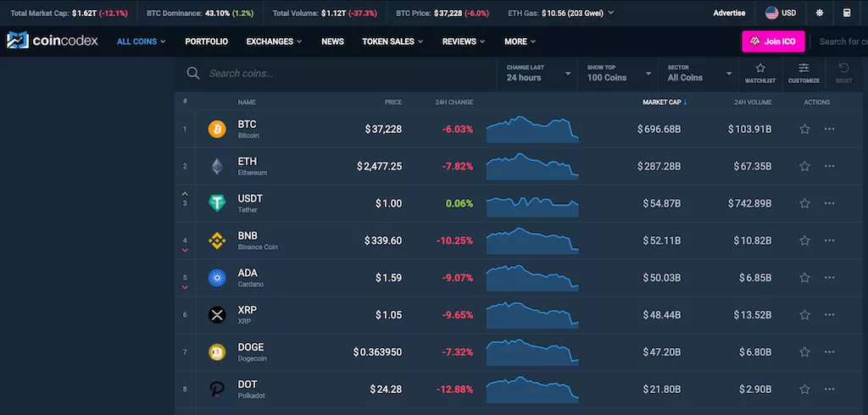Image resolution: width=868 pixels, height=415 pixels.
Task: Open the Change Last 24 hours dropdown
Action: pyautogui.click(x=538, y=73)
